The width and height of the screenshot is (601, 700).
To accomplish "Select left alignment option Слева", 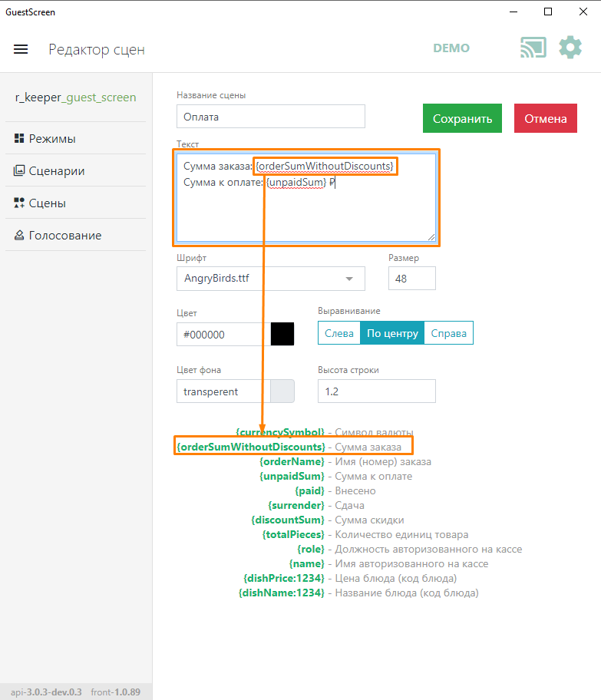I will (339, 333).
